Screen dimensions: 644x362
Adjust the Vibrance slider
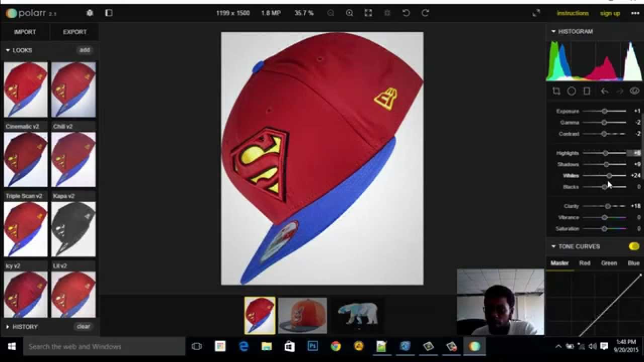[x=604, y=218]
